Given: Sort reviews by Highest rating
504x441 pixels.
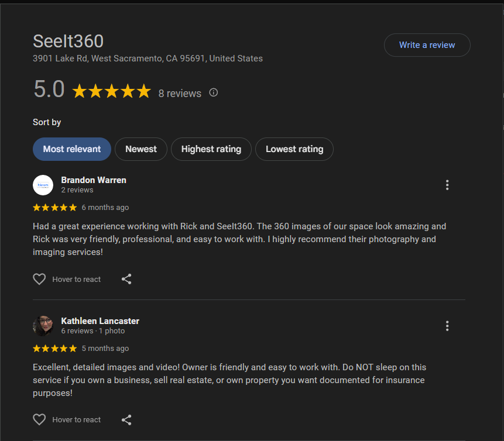Looking at the screenshot, I should click(211, 149).
